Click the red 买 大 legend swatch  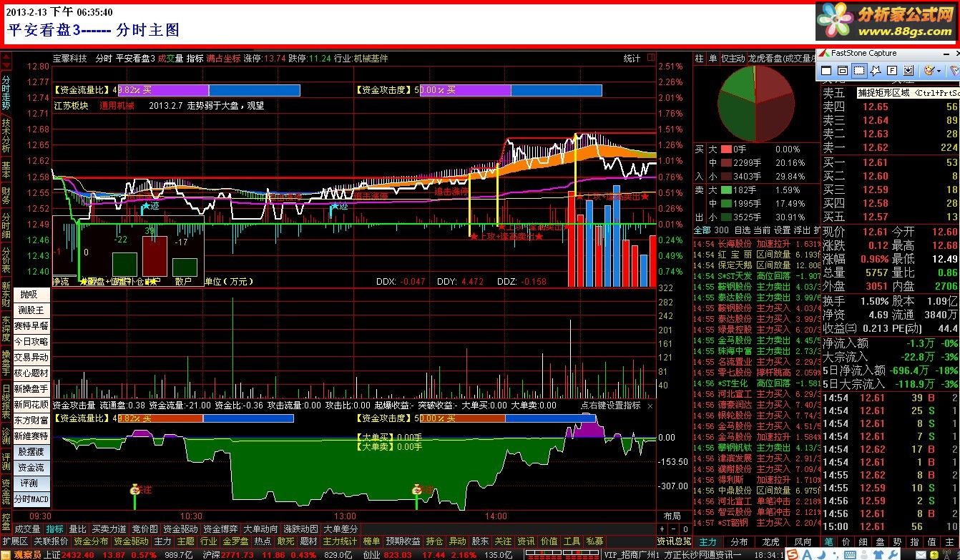click(x=728, y=149)
